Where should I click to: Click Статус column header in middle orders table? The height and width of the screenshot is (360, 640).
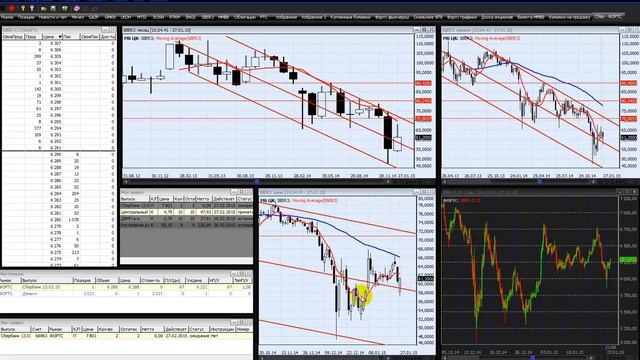point(244,199)
